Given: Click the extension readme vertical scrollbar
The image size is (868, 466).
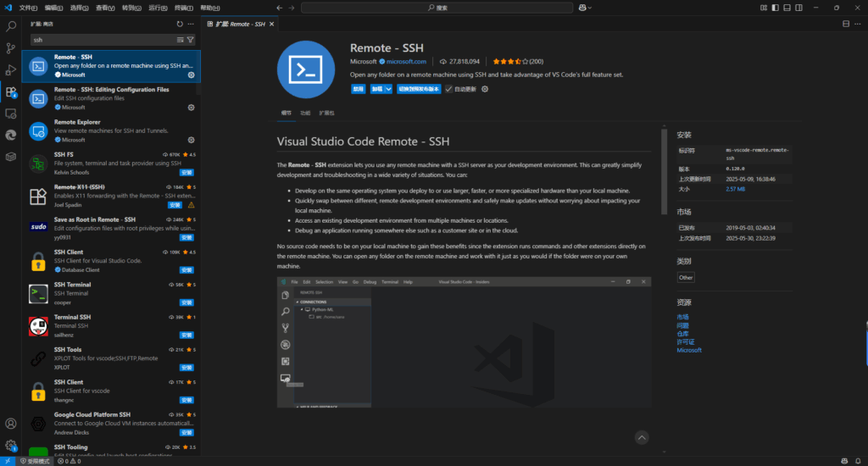Looking at the screenshot, I should [x=665, y=171].
